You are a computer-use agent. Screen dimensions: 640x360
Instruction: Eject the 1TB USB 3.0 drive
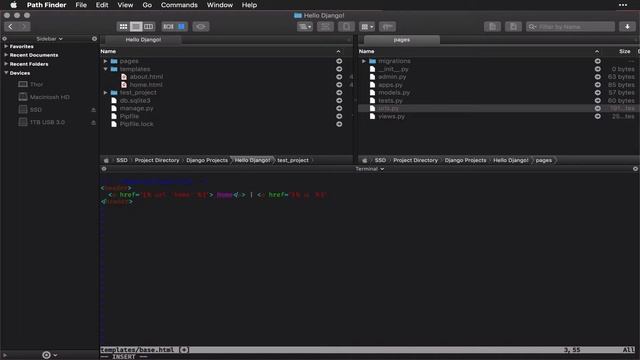[93, 122]
